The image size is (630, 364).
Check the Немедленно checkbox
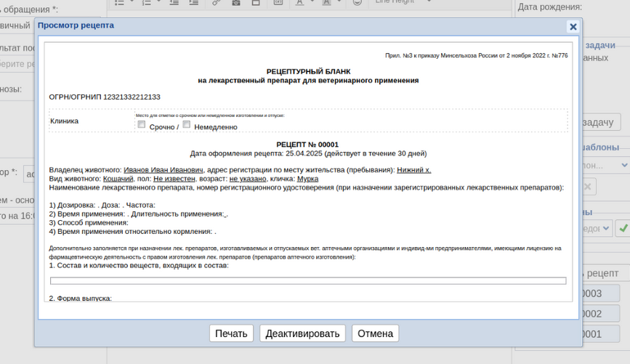tap(187, 125)
